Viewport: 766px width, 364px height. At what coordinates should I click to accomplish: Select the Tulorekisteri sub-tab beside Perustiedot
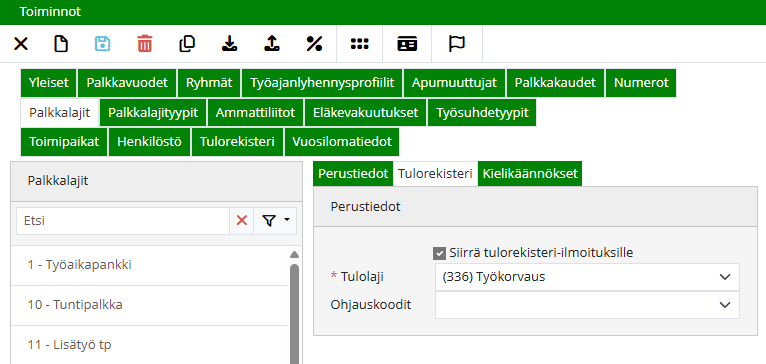(435, 173)
